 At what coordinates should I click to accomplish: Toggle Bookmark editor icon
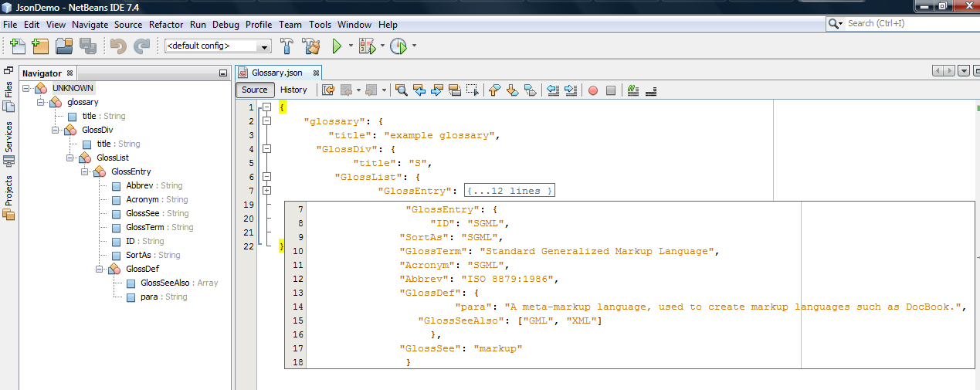[x=531, y=90]
